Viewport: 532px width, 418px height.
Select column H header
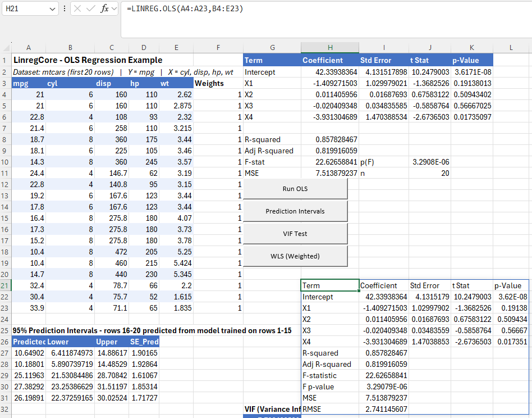click(329, 48)
